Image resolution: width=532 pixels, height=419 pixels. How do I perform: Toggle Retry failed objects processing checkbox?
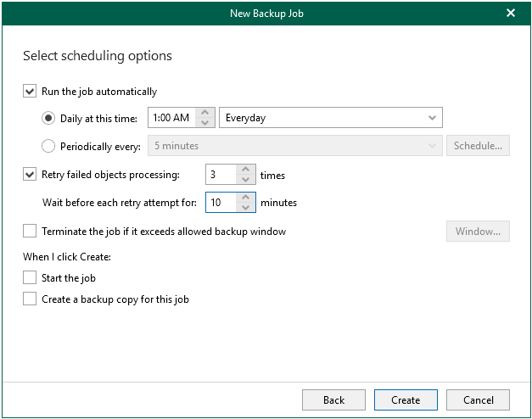tap(30, 175)
